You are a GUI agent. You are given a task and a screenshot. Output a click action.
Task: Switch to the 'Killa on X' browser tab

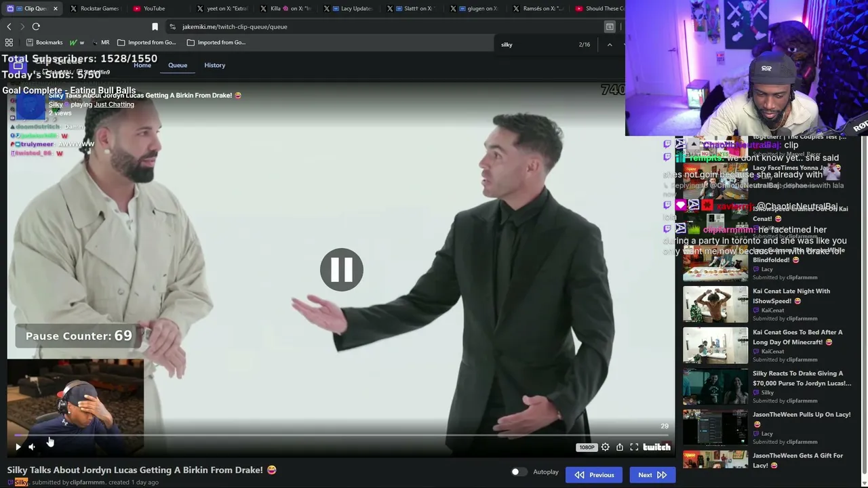(286, 9)
